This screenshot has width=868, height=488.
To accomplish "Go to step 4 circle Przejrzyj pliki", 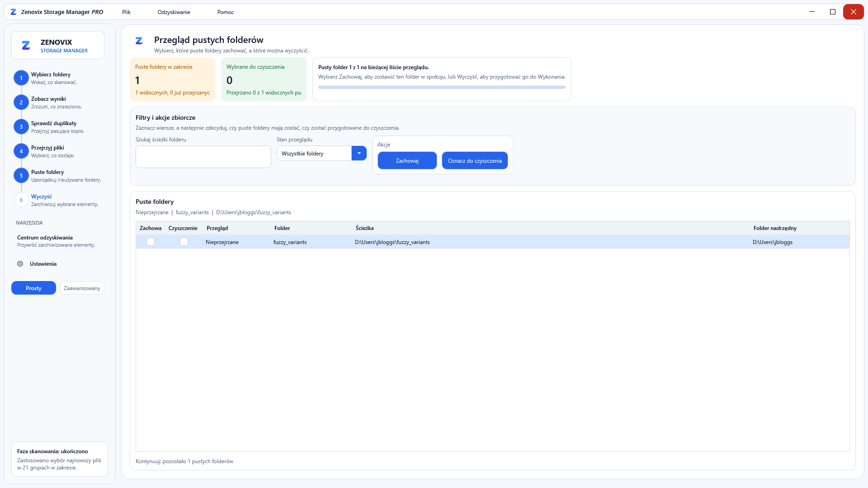I will point(21,151).
